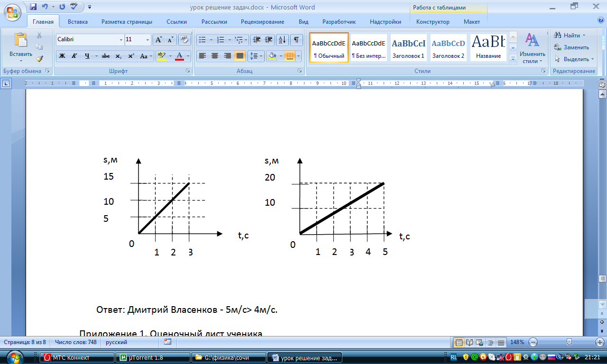Switch to the Ссылки tab
The height and width of the screenshot is (364, 607).
point(176,22)
